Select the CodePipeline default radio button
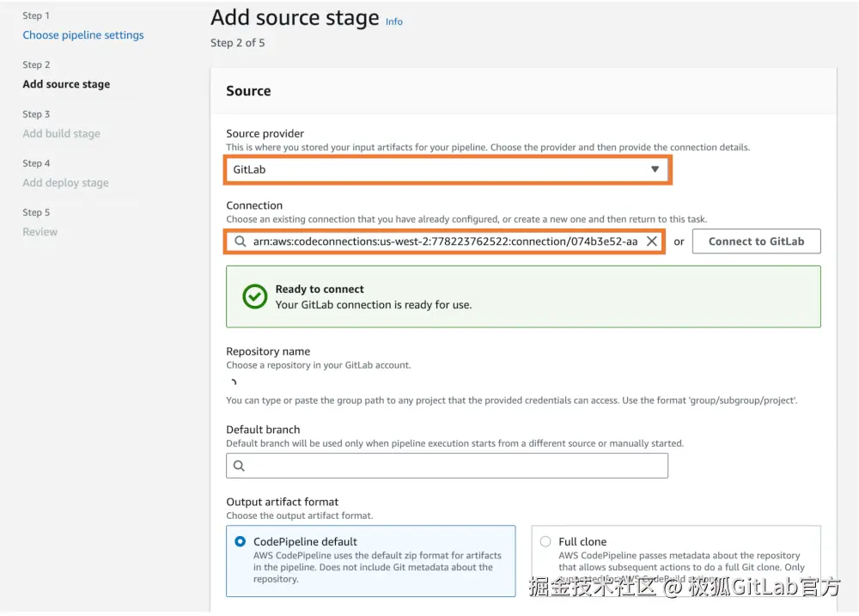The image size is (859, 616). coord(241,542)
